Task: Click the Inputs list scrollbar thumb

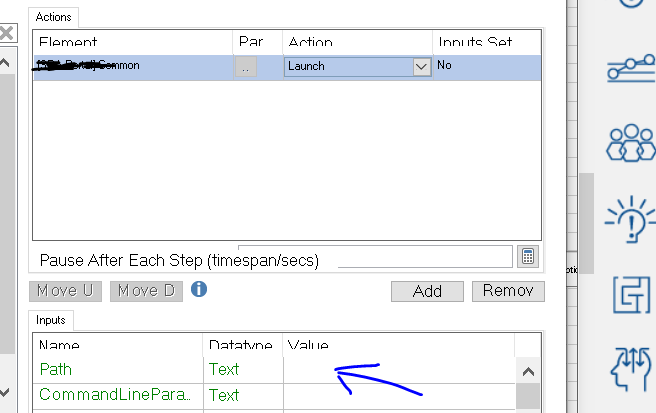Action: tap(528, 396)
